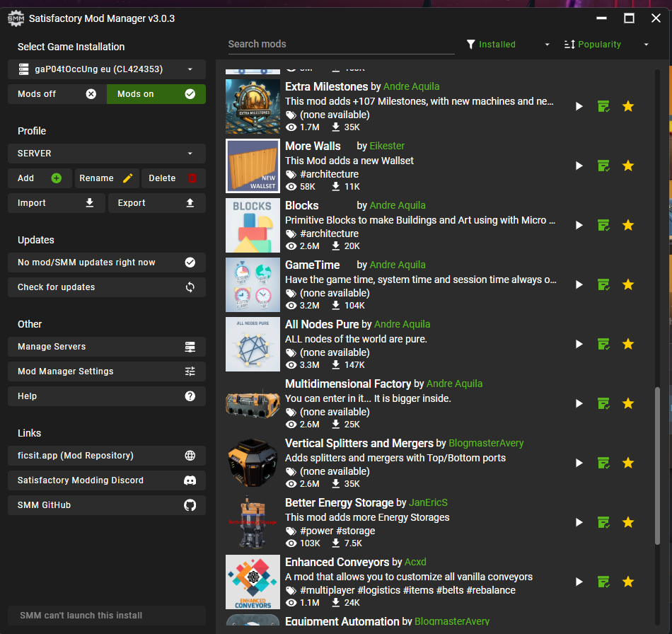Open JanEricS author link
This screenshot has width=672, height=634.
click(x=428, y=503)
